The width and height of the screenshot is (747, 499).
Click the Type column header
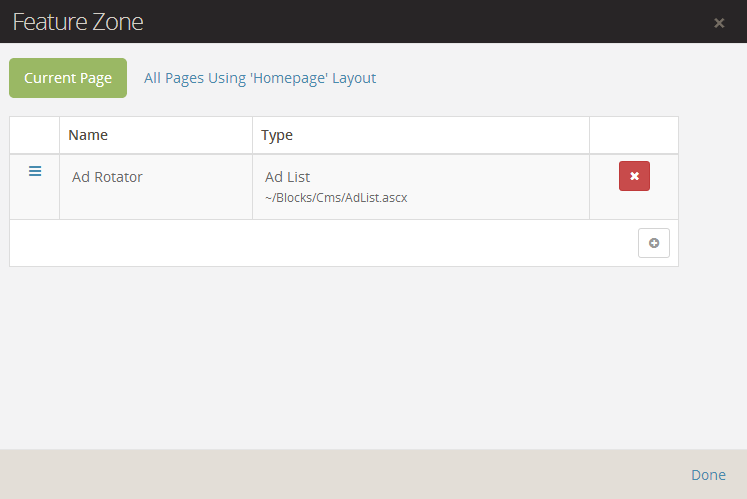click(x=421, y=135)
